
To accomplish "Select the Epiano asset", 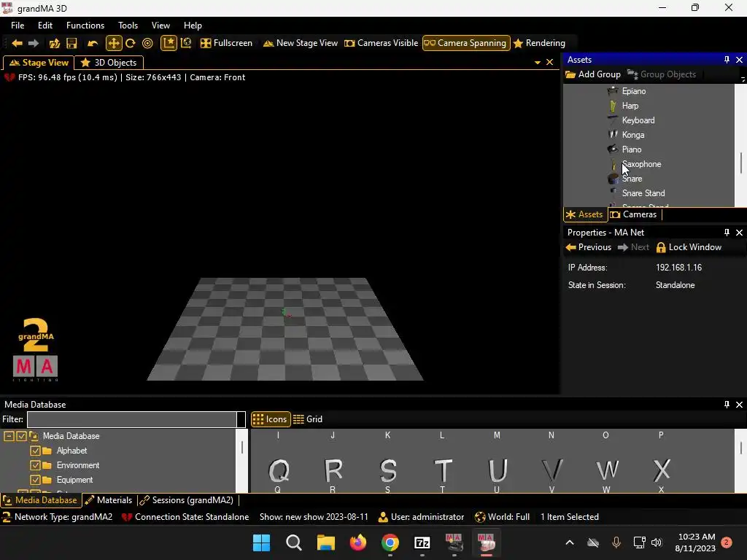I will tap(634, 91).
